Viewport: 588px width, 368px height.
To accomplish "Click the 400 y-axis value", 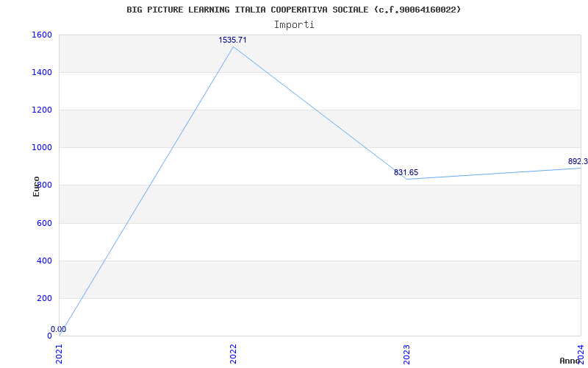I will 44,261.
